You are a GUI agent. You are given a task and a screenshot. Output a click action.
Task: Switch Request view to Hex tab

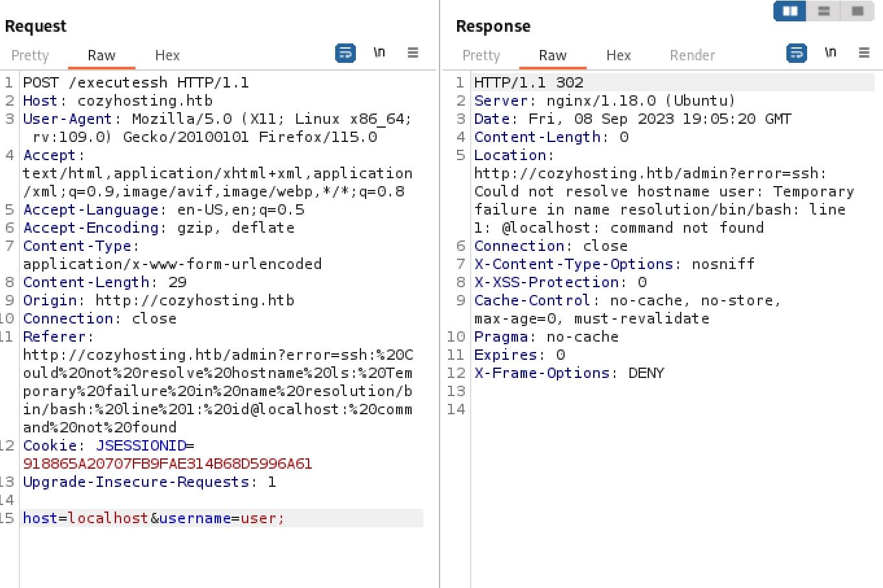coord(167,56)
